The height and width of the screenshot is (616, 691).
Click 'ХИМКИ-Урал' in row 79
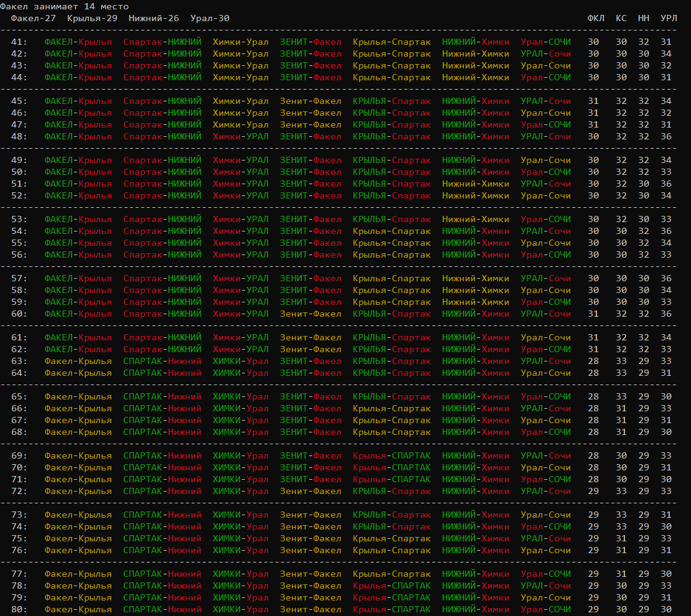241,597
